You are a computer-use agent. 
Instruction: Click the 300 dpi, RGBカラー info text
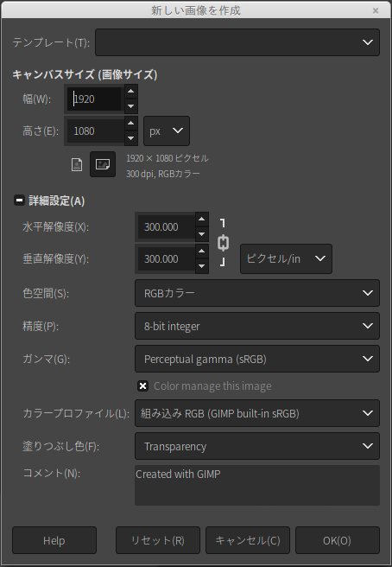coord(163,174)
